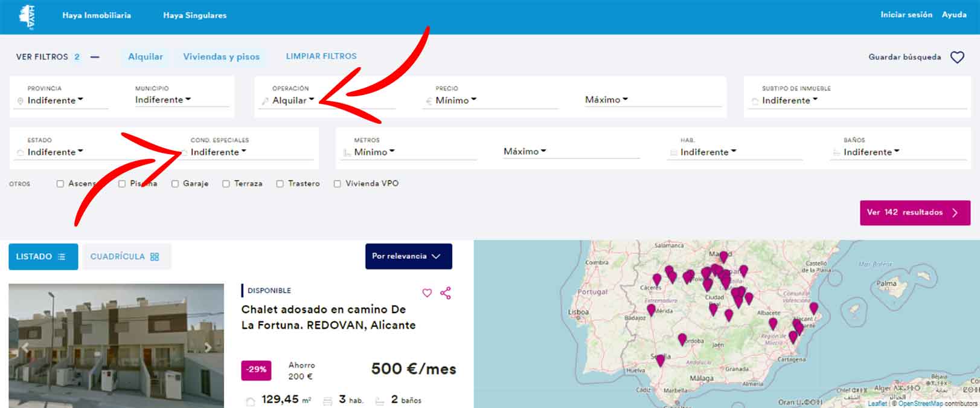Tick the Terraza checkbox

click(x=226, y=184)
